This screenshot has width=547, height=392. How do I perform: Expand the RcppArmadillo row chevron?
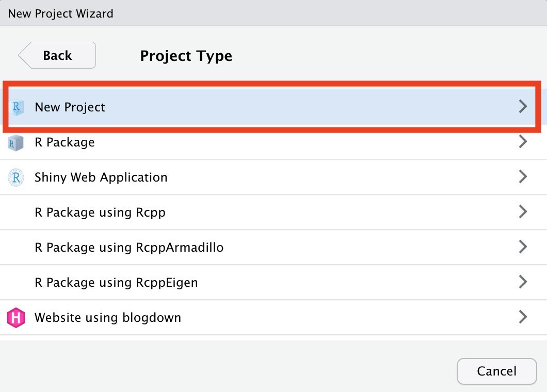[523, 247]
